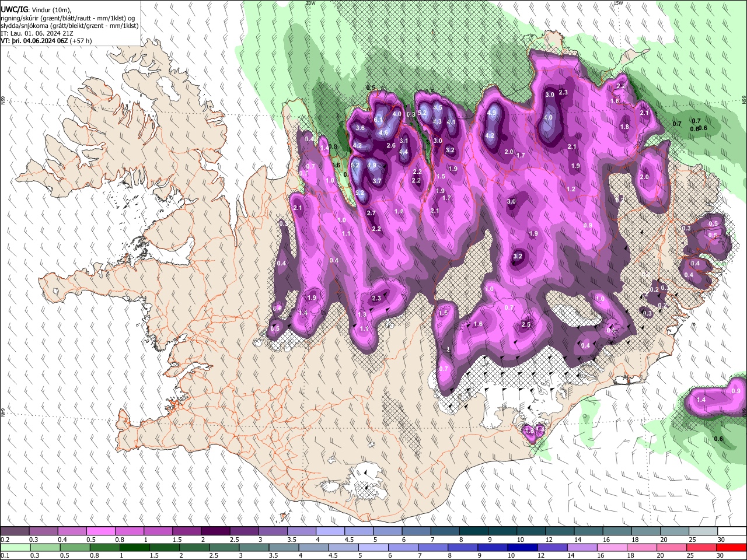Screen dimensions: 747x560
Task: Click the '3.6' snowfall value
Action: [x=360, y=128]
